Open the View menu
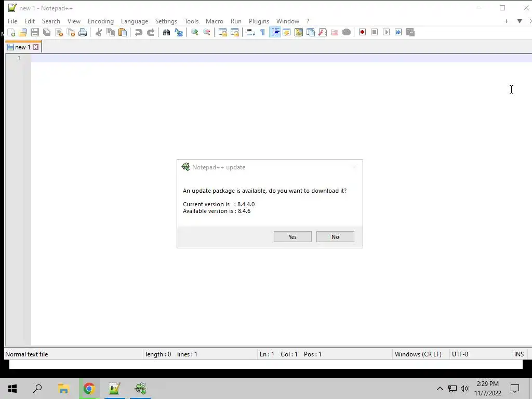The height and width of the screenshot is (399, 532). [x=74, y=21]
